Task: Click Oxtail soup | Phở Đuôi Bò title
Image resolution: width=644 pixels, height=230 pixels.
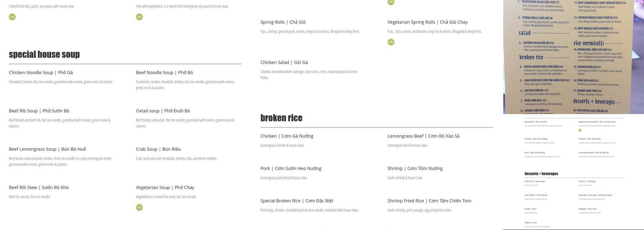Action: 163,111
